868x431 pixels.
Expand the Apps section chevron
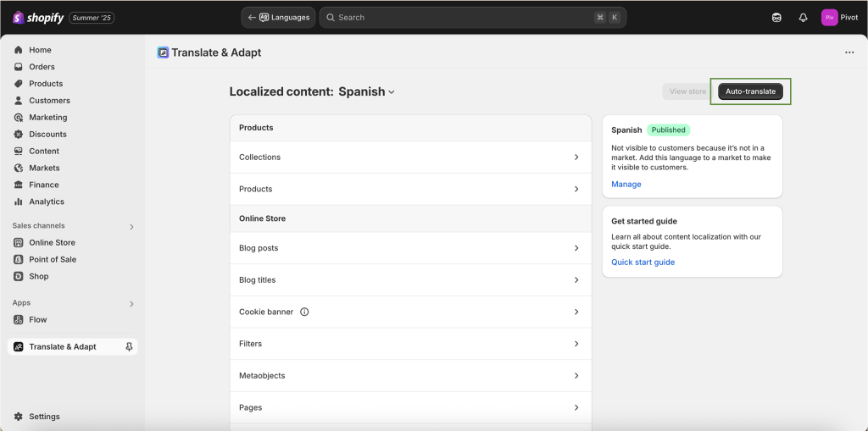[x=131, y=304]
